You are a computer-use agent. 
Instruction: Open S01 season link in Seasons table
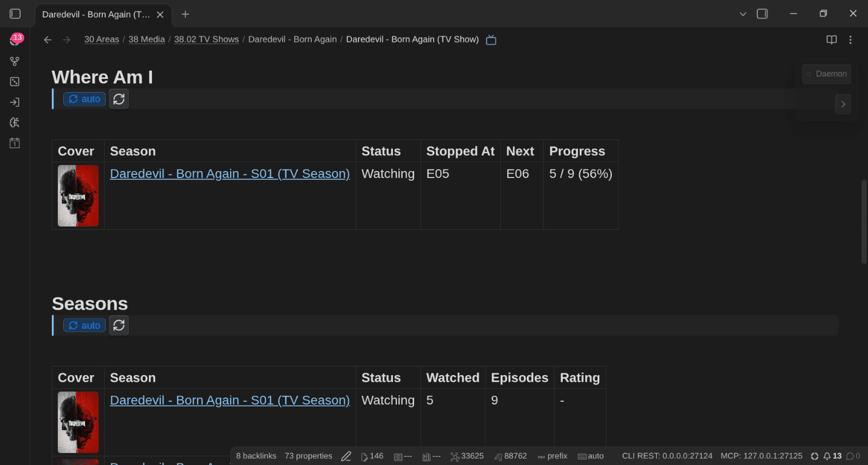[230, 400]
